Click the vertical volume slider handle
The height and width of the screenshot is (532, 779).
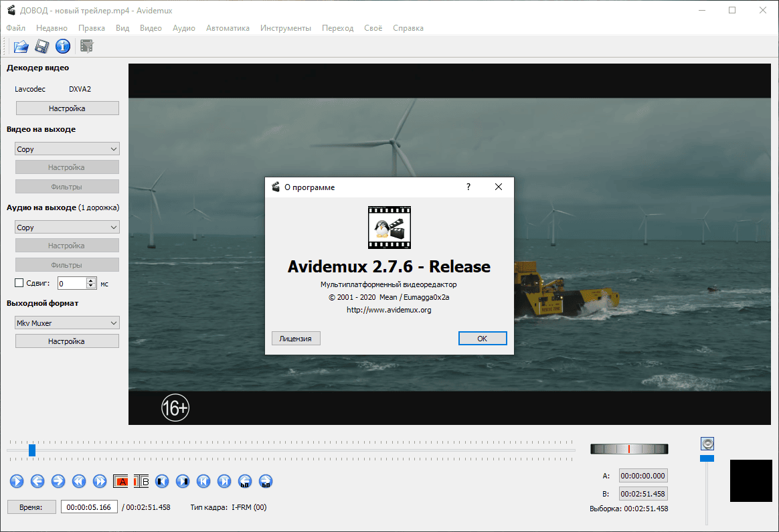click(707, 458)
